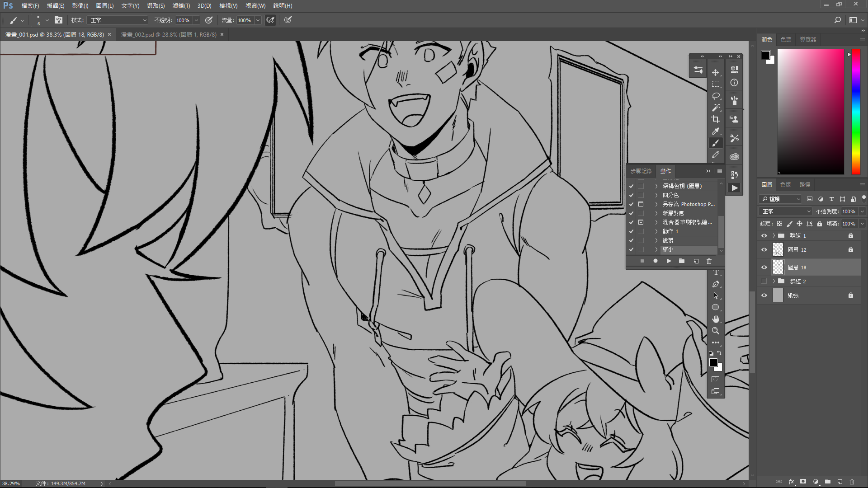The width and height of the screenshot is (868, 488).
Task: Select the 圖層 18 layer thumbnail
Action: [778, 267]
